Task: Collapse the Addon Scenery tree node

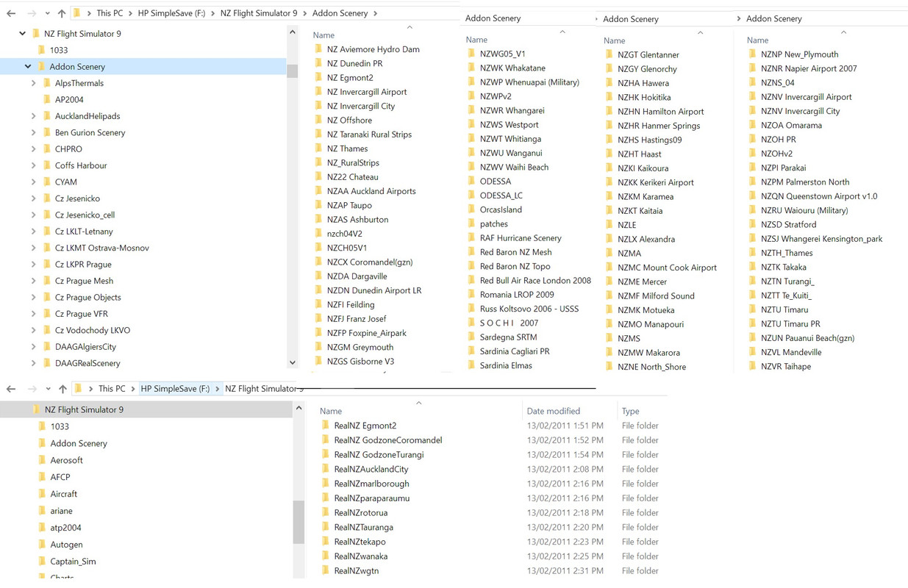Action: [28, 67]
